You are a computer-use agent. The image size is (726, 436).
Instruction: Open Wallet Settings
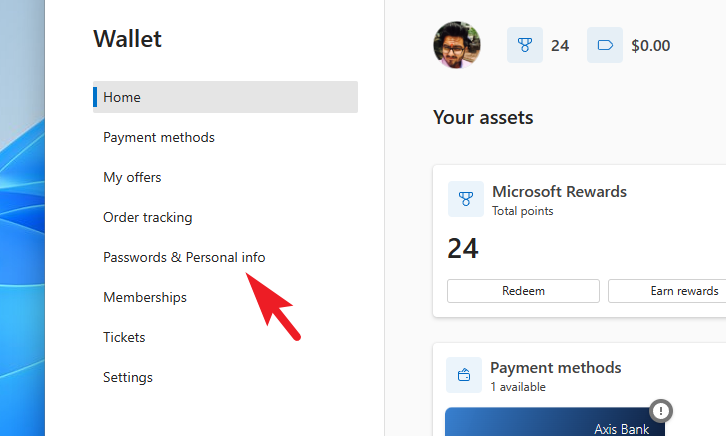(x=128, y=377)
